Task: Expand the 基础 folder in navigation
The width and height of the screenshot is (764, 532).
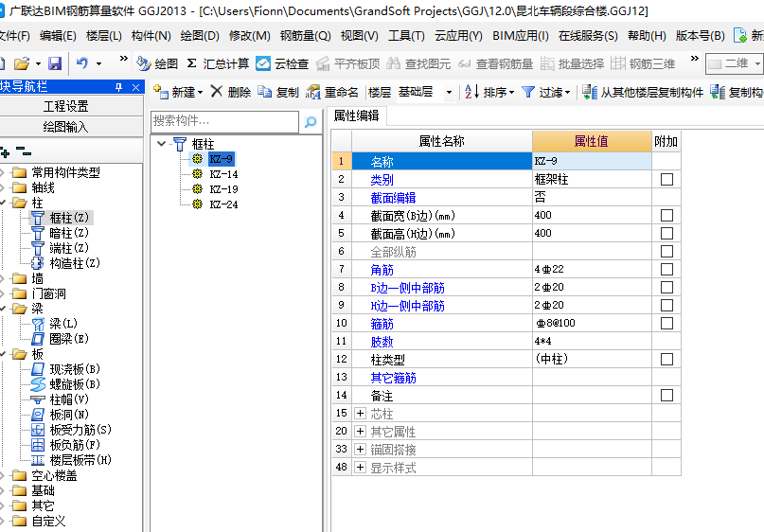Action: click(x=3, y=490)
